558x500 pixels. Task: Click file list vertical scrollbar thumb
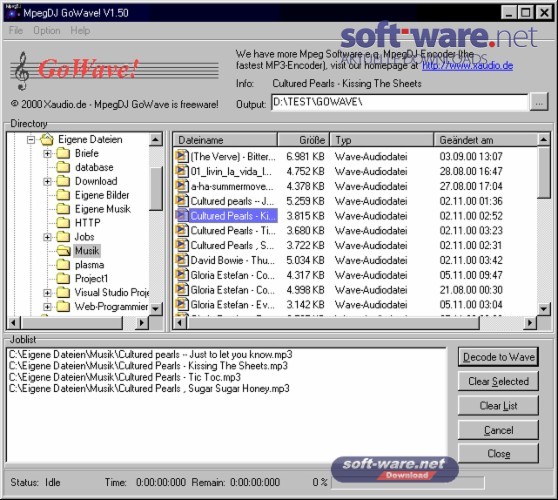544,172
